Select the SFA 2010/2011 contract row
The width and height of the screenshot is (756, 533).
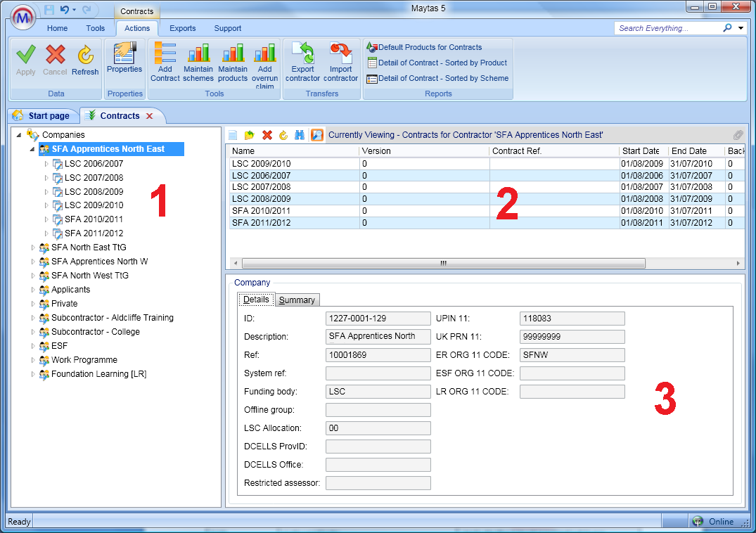pyautogui.click(x=295, y=211)
